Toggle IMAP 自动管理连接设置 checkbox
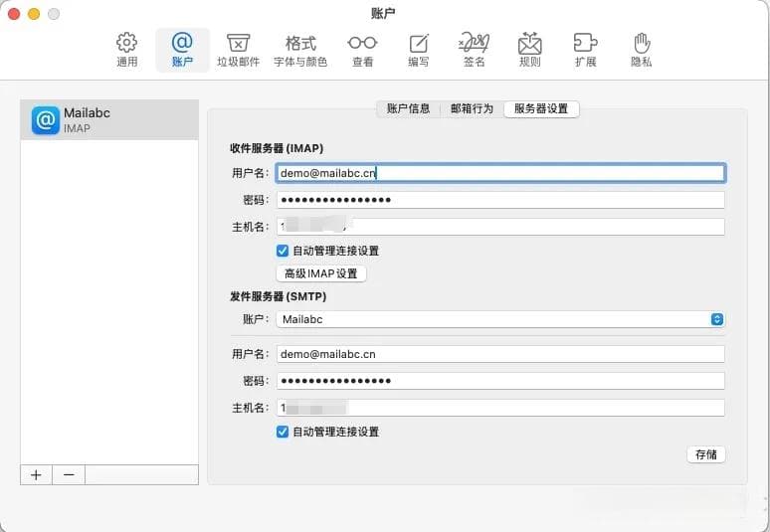The height and width of the screenshot is (532, 770). [283, 251]
